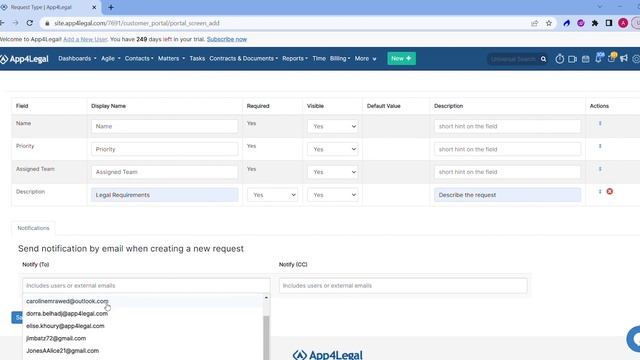
Task: Click the video camera icon in the navbar
Action: (x=572, y=59)
